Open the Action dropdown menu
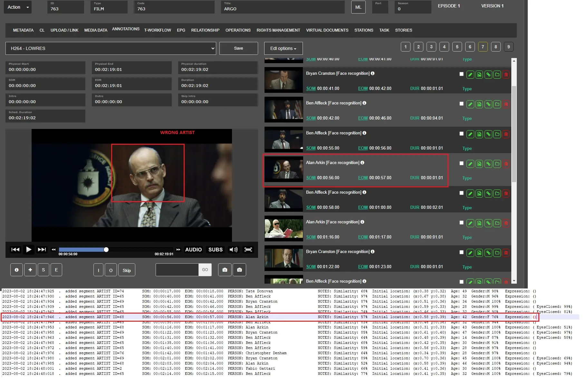Image resolution: width=588 pixels, height=380 pixels. (18, 7)
